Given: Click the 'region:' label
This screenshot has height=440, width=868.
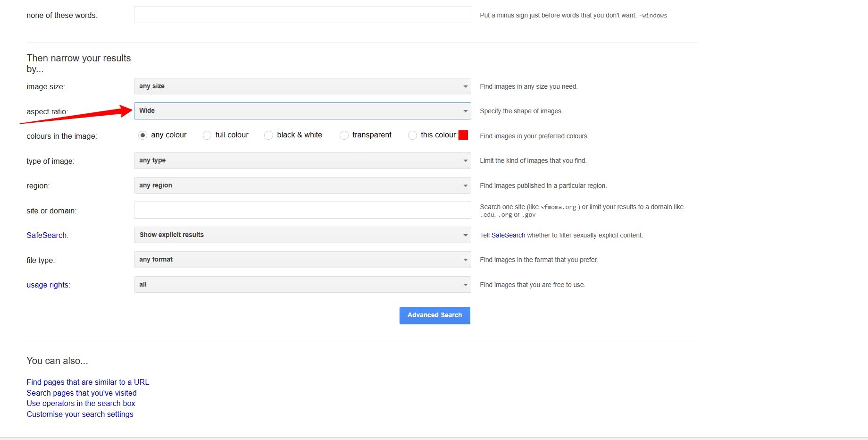Looking at the screenshot, I should click(38, 186).
